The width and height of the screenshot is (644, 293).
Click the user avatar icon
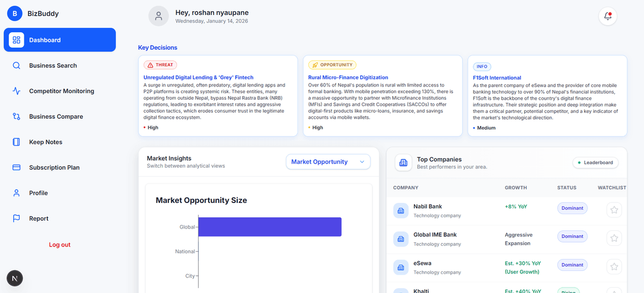[x=159, y=16]
